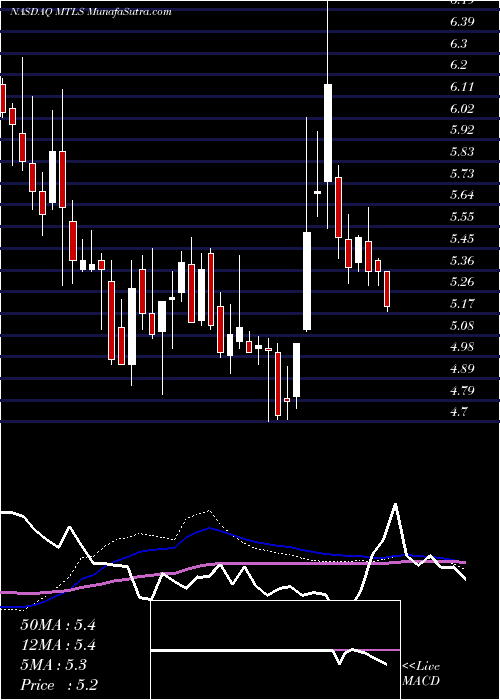Click the 5.17 price axis label
The height and width of the screenshot is (700, 500).
(x=462, y=304)
